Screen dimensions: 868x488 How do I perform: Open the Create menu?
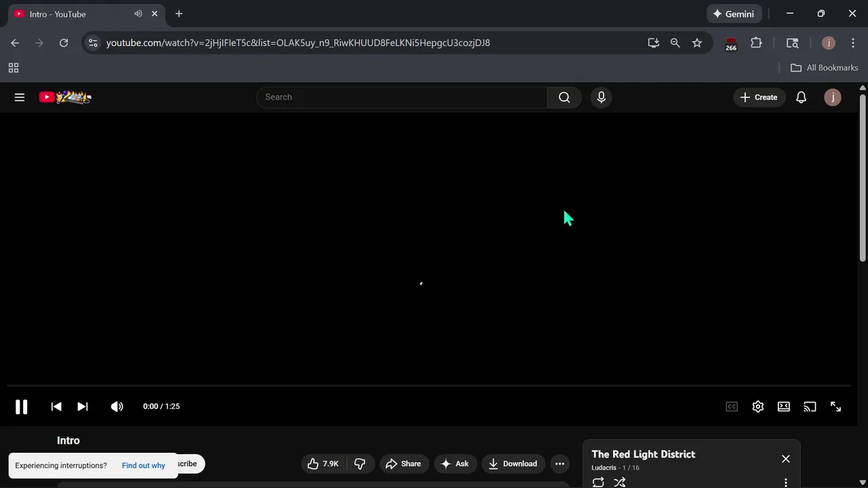click(x=759, y=97)
